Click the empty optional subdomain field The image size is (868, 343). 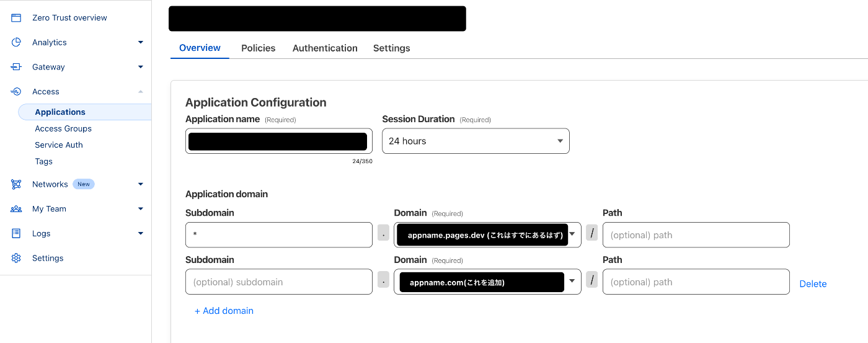(x=279, y=282)
